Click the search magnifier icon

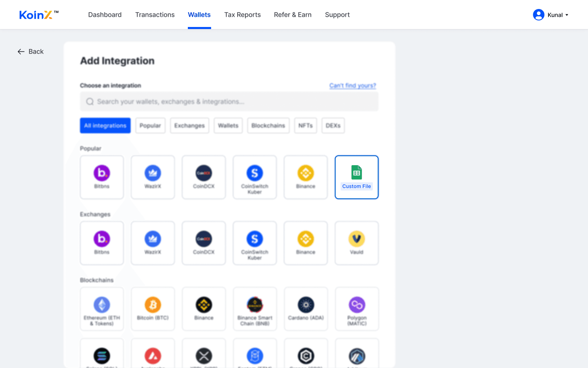click(x=90, y=101)
